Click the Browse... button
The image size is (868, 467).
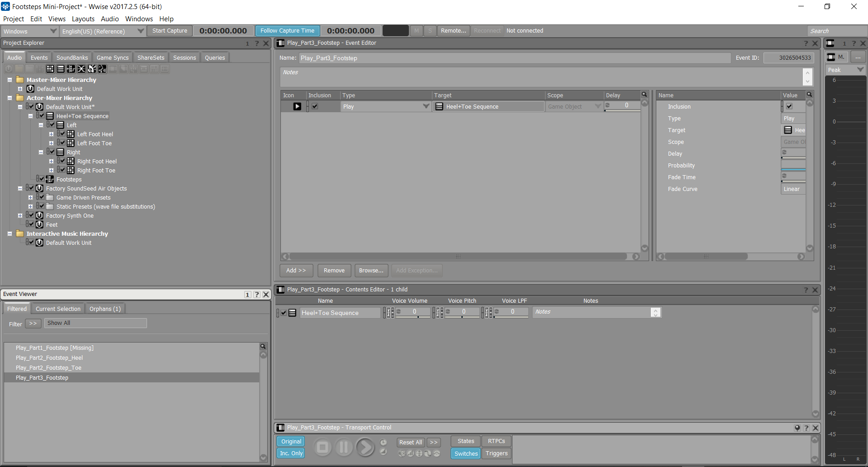click(371, 270)
